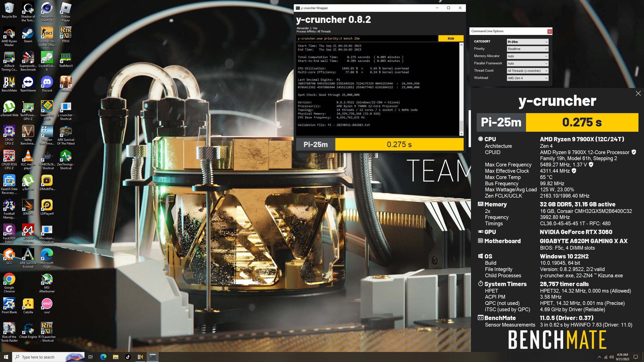Screen dimensions: 644x362
Task: Close the BenchMate result overlay
Action: pyautogui.click(x=638, y=94)
